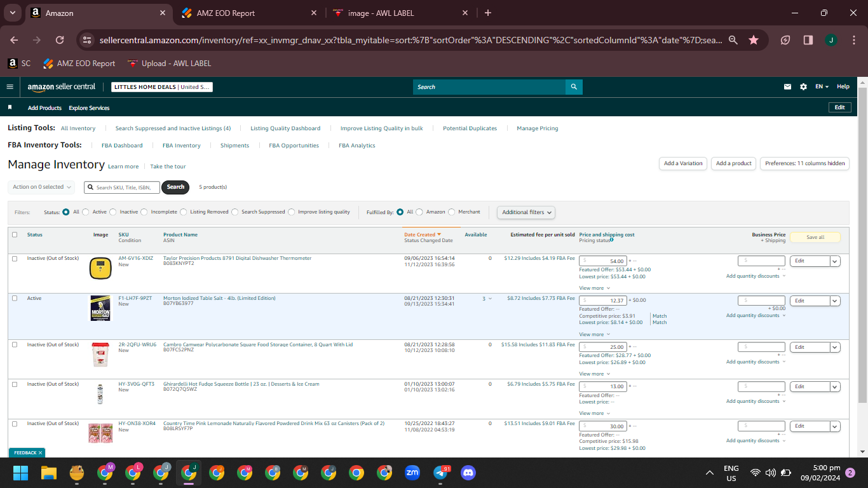Viewport: 868px width, 488px height.
Task: Open Zoom from the taskbar
Action: coord(412,473)
